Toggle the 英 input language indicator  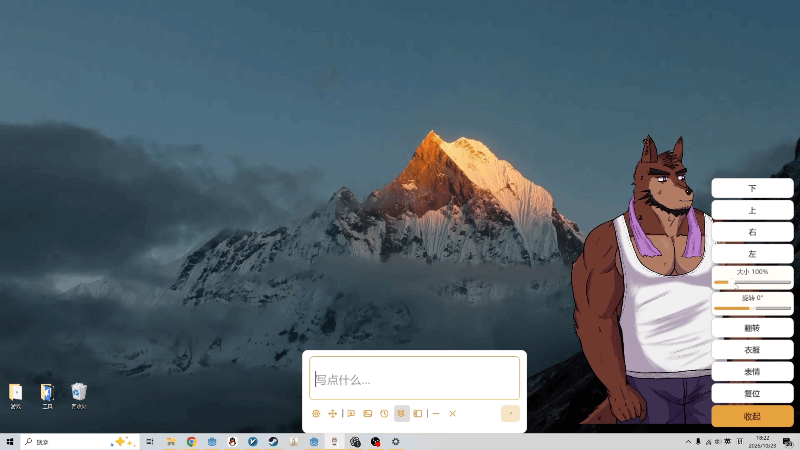[728, 442]
